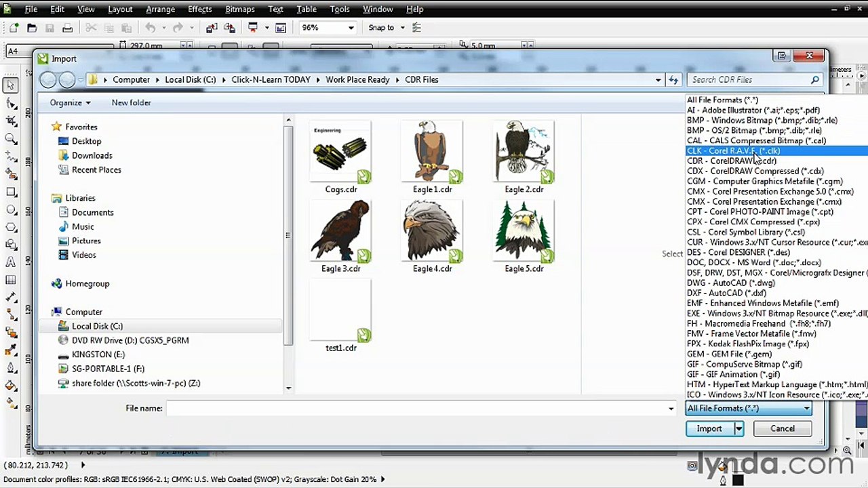
Task: Open the Organize dropdown menu
Action: click(x=70, y=102)
